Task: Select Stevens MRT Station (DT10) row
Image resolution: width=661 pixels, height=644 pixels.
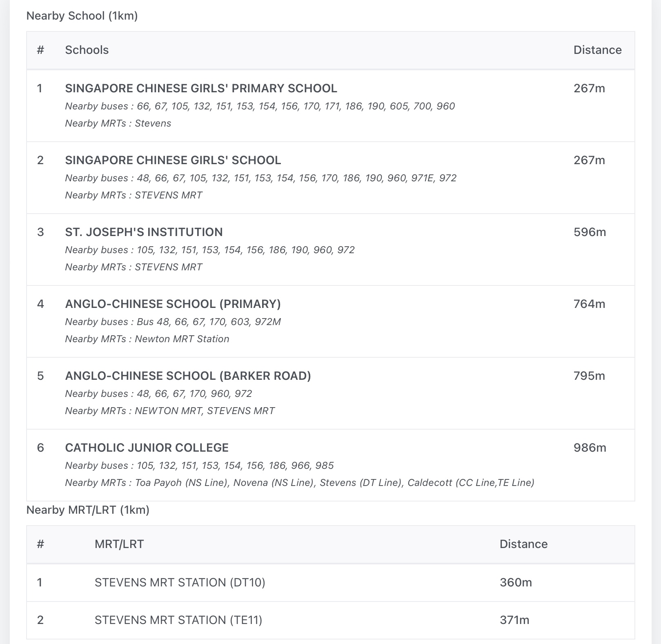Action: click(180, 582)
